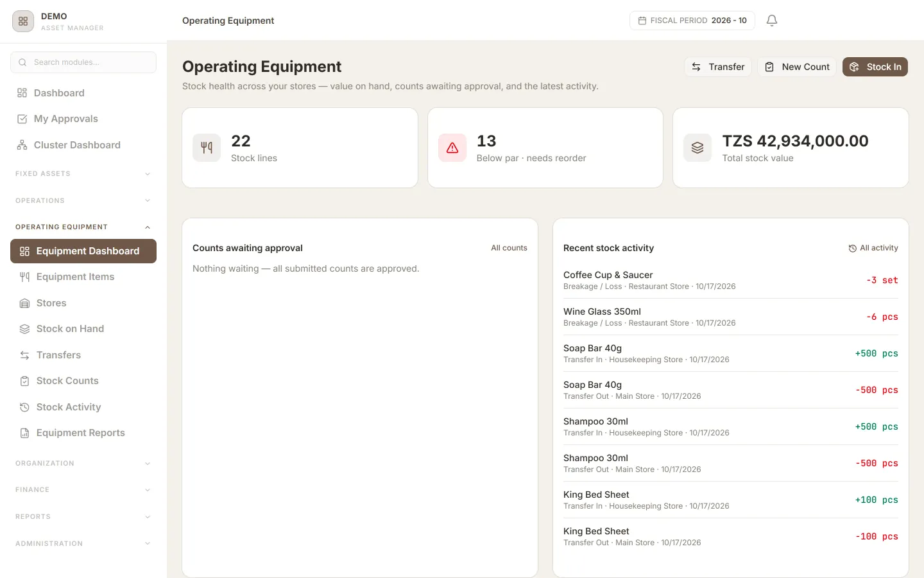Start a New Count
This screenshot has width=924, height=578.
797,67
